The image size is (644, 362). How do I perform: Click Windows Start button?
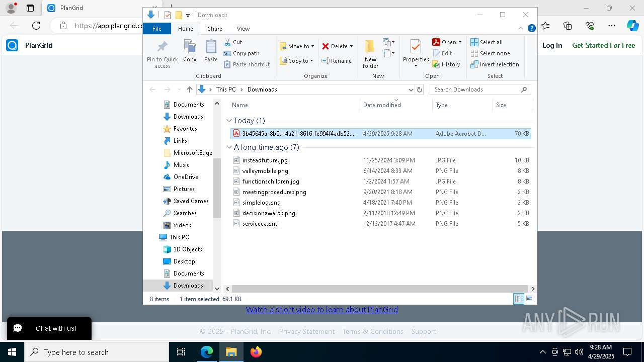coord(12,352)
